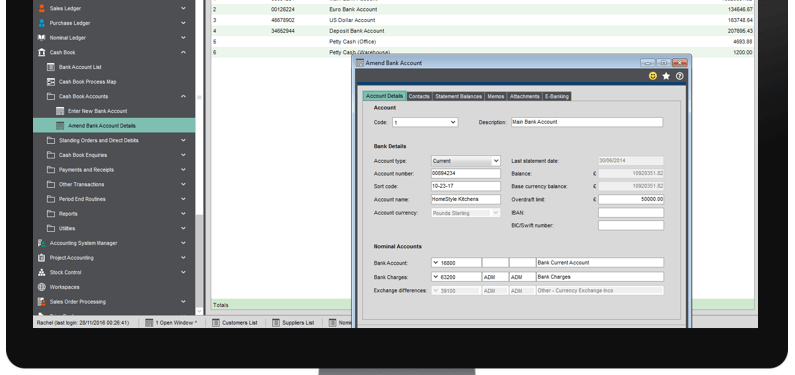This screenshot has width=795, height=375.
Task: Click the Cash Book Enquiries folder icon
Action: (51, 155)
